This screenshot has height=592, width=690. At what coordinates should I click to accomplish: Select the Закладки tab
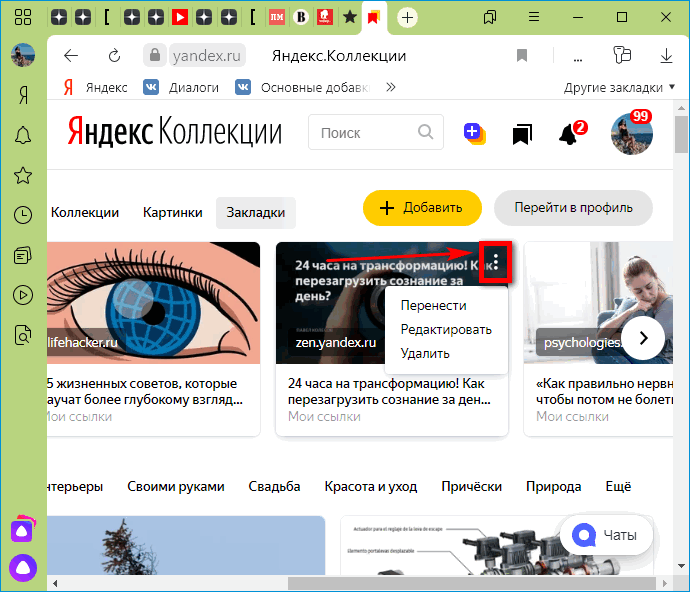point(256,213)
